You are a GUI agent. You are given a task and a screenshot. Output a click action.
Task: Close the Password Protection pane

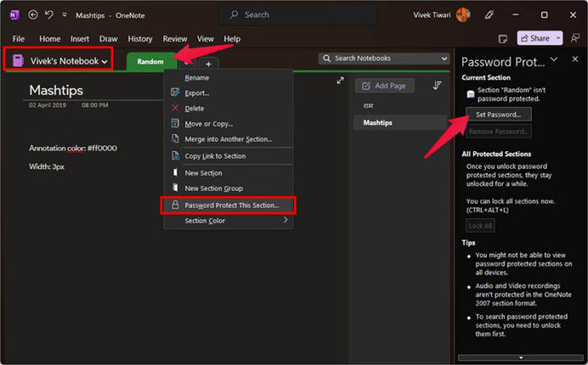(574, 60)
